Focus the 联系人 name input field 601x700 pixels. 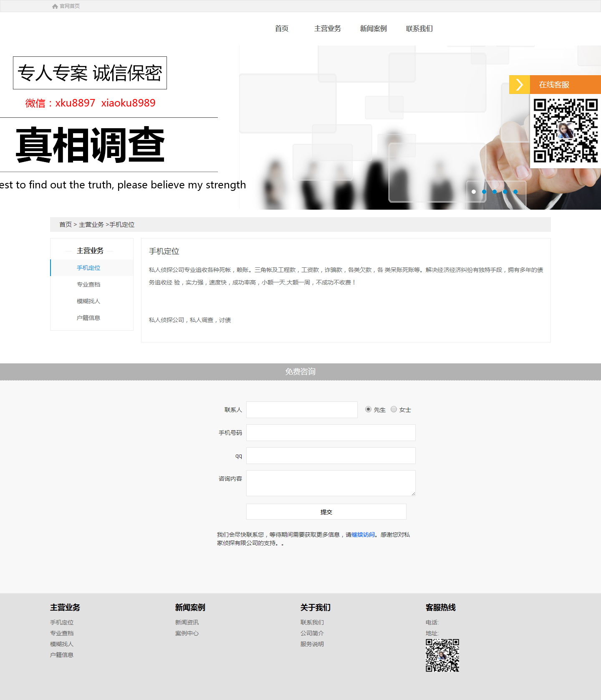(x=302, y=410)
